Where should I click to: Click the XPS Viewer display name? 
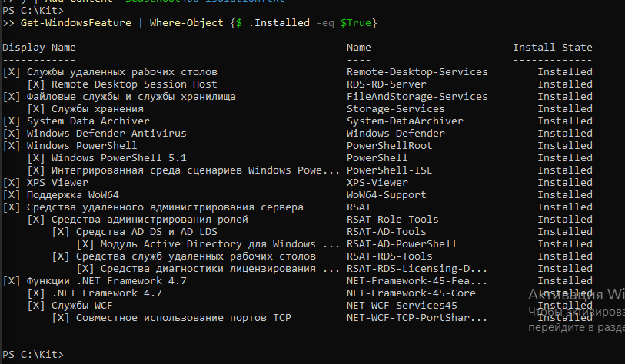click(x=58, y=183)
